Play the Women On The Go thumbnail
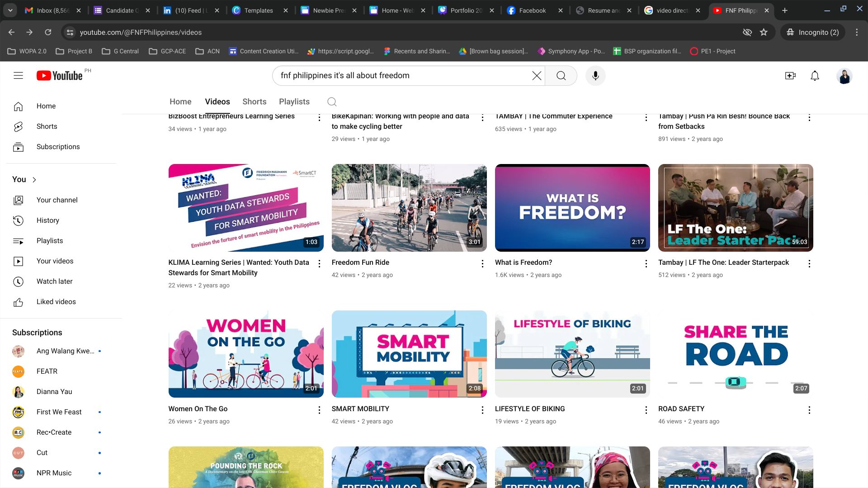 click(x=246, y=354)
